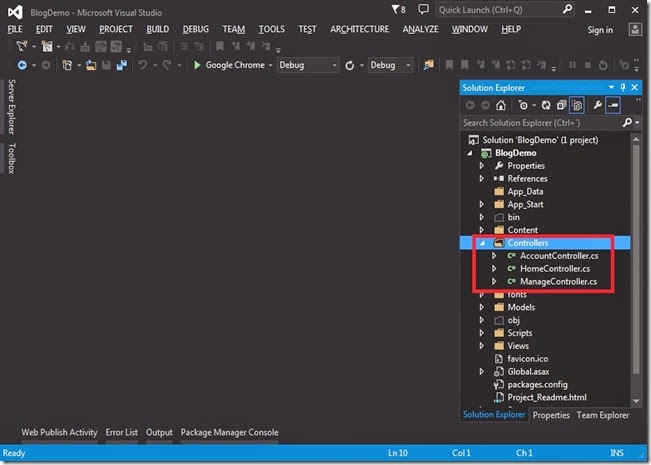Open the ANALYZE menu
The width and height of the screenshot is (651, 465).
[x=420, y=29]
